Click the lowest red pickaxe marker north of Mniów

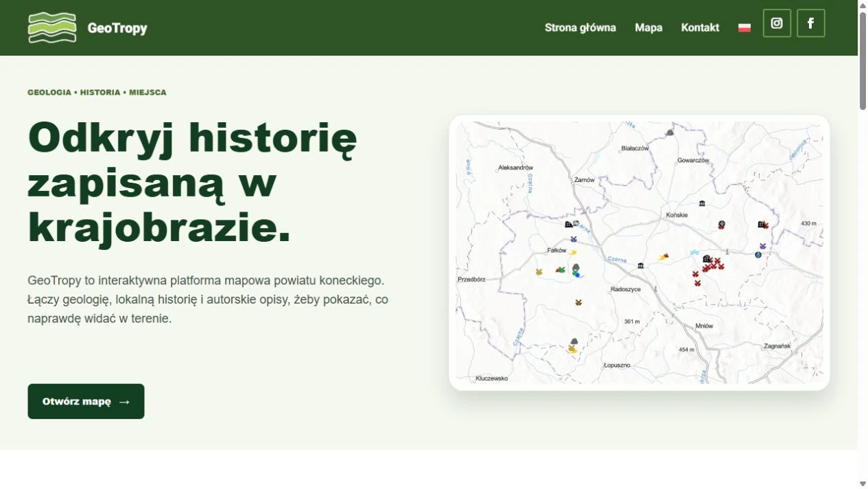(x=697, y=283)
